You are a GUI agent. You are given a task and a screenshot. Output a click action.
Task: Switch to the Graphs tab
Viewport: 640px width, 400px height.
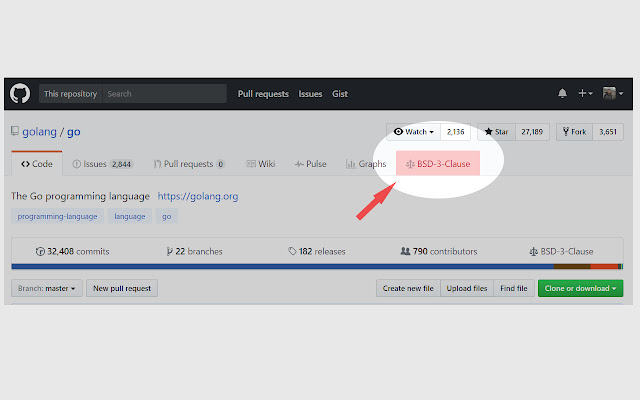pos(366,164)
